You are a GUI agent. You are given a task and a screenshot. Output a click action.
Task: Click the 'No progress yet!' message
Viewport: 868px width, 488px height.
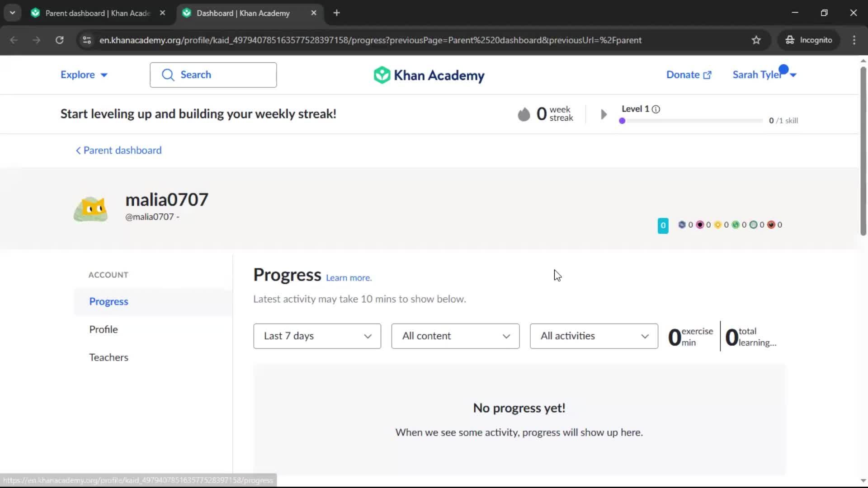pos(519,408)
